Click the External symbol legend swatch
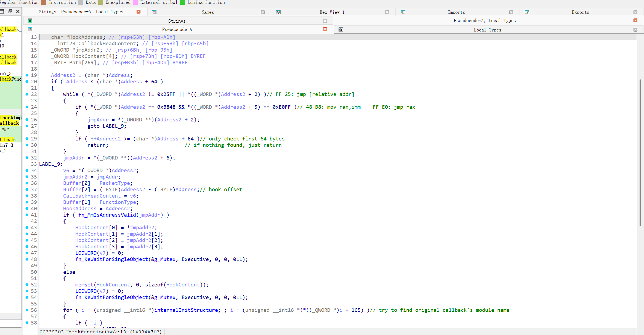The image size is (644, 335). tap(135, 2)
